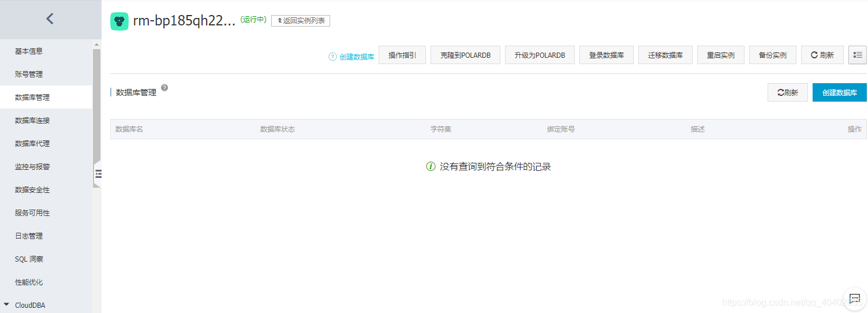Go to 账号管理 section
Screen dimensions: 868x313
[29, 74]
